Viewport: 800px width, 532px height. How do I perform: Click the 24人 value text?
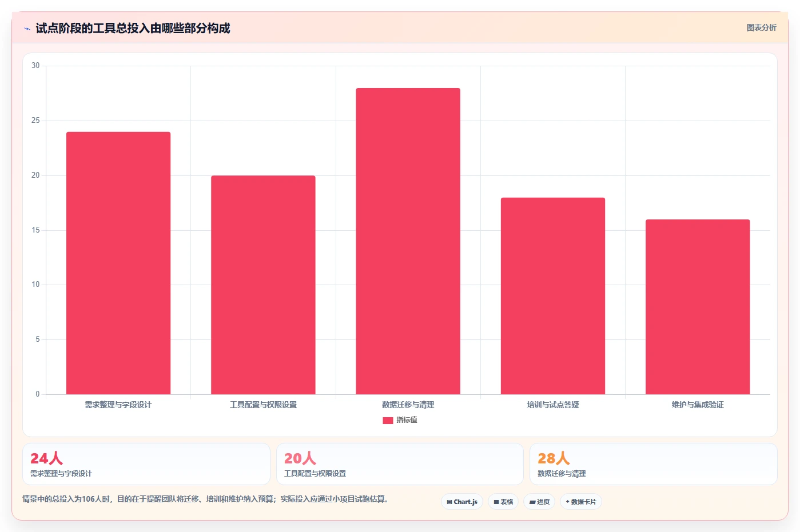pos(46,458)
